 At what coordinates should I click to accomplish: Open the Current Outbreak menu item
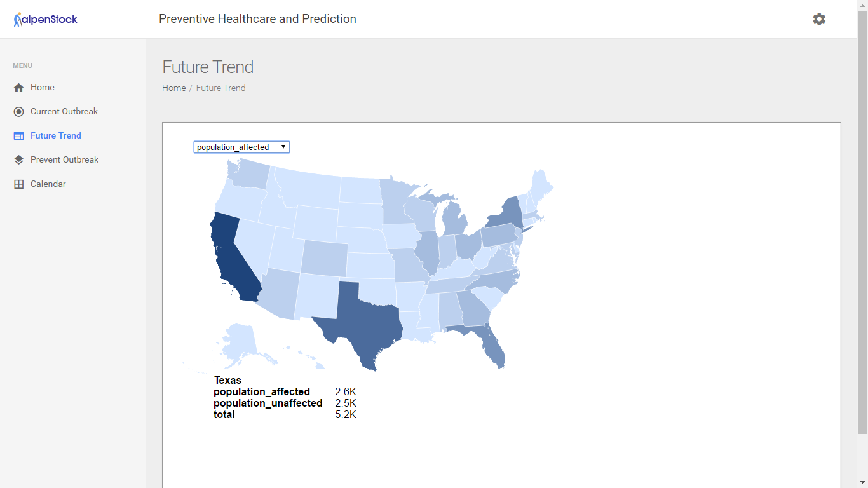click(64, 112)
